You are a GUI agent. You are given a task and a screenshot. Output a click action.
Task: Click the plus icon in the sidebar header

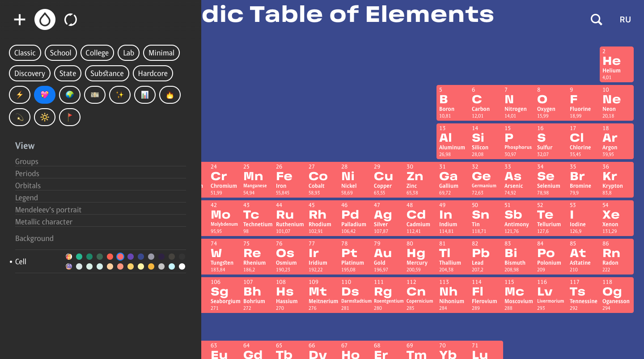click(20, 20)
